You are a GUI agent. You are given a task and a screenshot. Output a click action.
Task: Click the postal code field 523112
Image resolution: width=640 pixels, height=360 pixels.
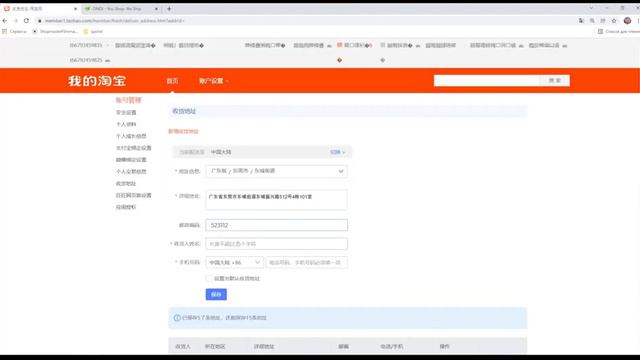tap(276, 225)
